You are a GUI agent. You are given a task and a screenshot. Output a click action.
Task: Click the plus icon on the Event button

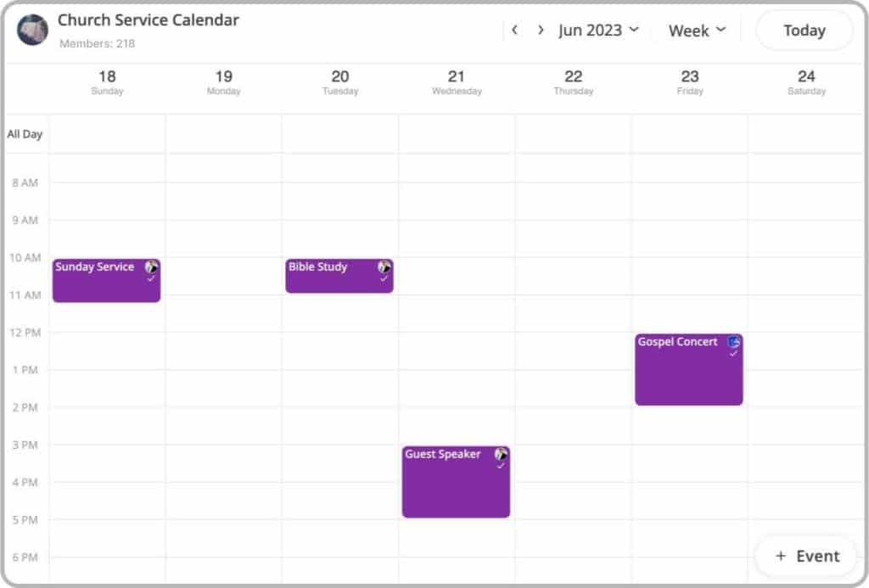coord(780,556)
